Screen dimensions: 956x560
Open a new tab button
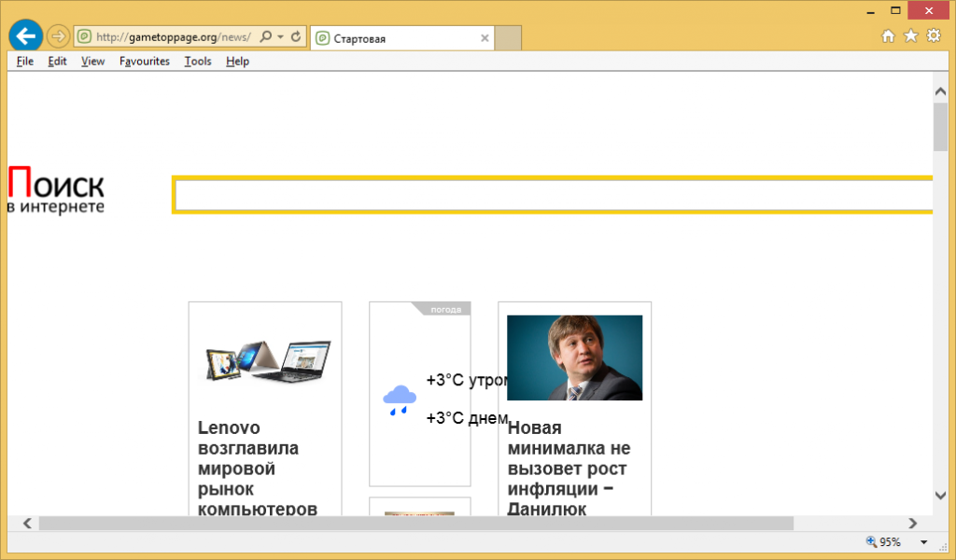coord(508,38)
